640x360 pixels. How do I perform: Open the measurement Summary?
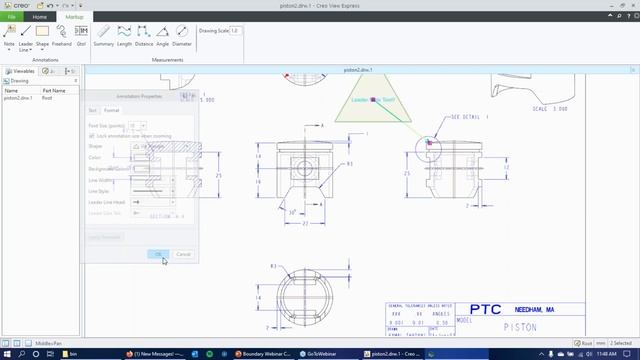coord(104,35)
